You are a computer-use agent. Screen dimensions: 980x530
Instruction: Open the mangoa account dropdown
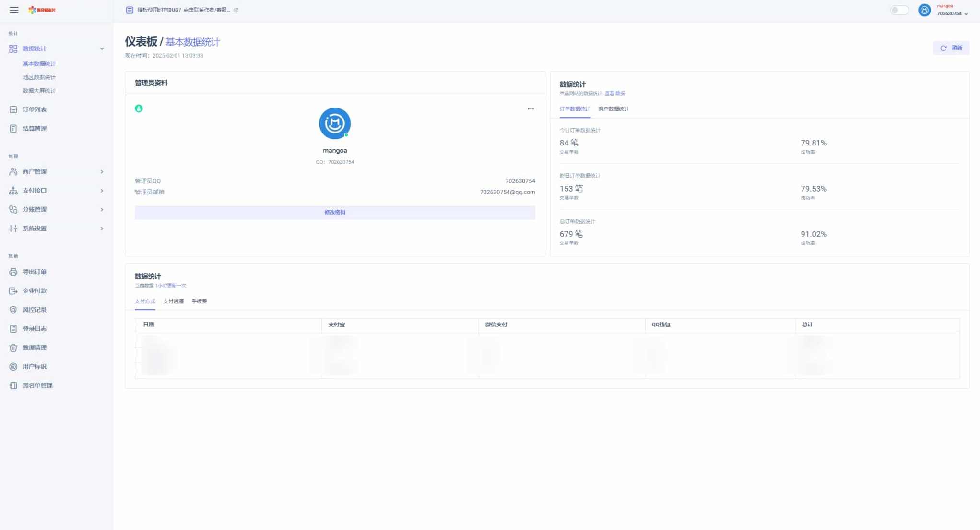point(952,10)
